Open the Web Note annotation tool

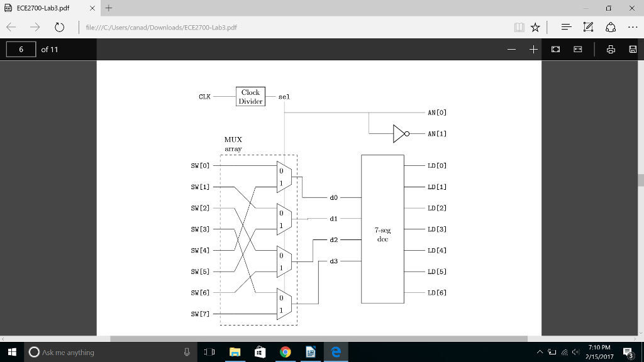point(589,27)
